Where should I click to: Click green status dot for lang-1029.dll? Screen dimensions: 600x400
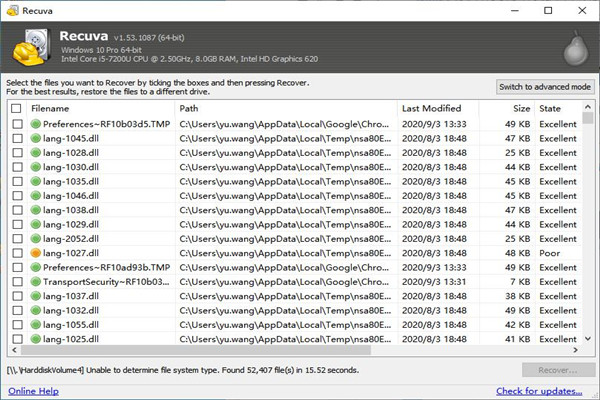click(x=36, y=224)
